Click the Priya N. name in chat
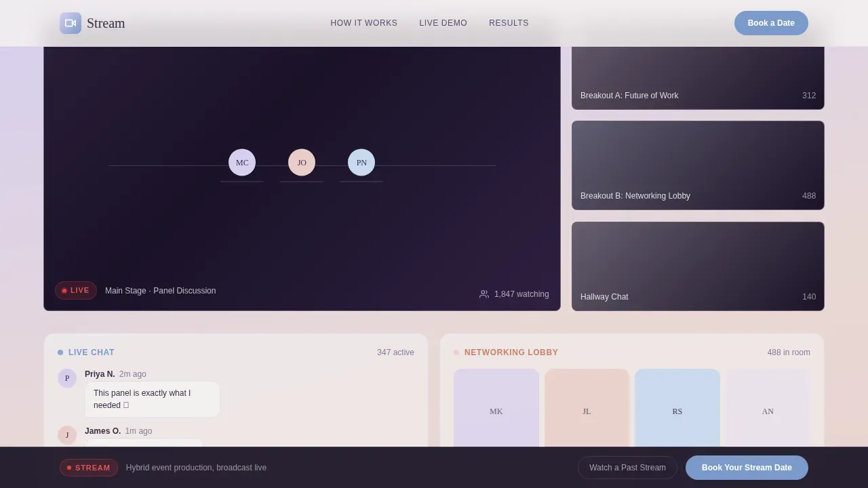Image resolution: width=868 pixels, height=488 pixels. coord(100,374)
